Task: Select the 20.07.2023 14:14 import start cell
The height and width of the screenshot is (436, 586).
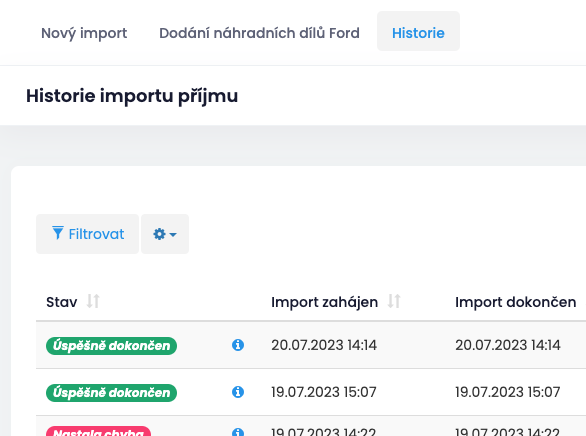Action: [x=324, y=345]
